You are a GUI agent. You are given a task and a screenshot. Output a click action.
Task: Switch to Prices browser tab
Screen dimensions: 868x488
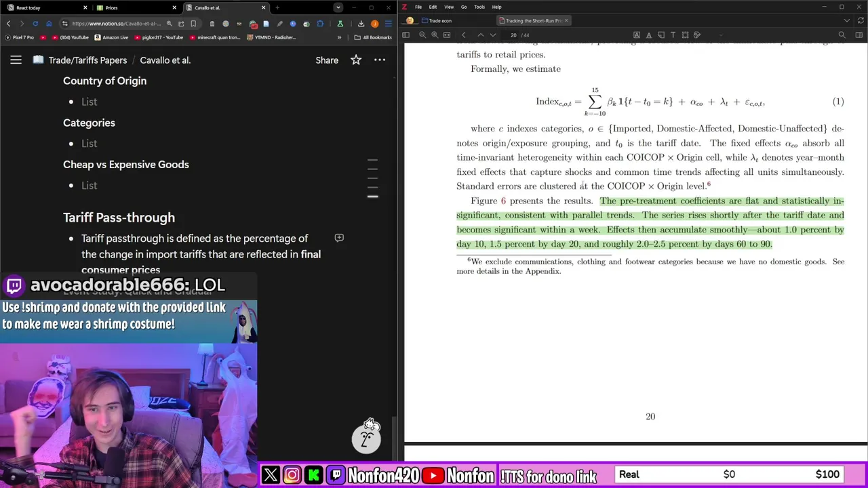point(136,7)
